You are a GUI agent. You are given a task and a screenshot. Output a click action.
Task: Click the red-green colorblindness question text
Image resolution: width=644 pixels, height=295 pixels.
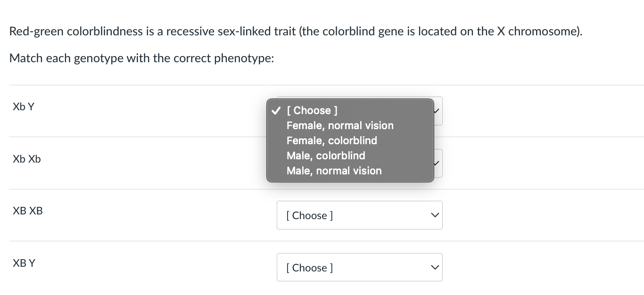tap(296, 32)
